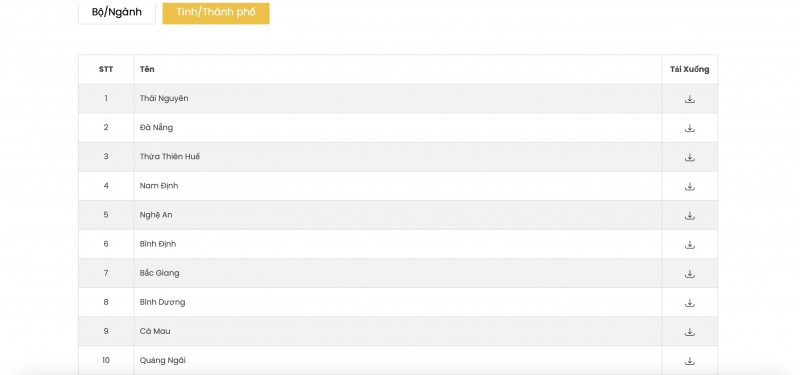The width and height of the screenshot is (800, 375).
Task: Download the Quảng Ngãi file
Action: coord(689,361)
